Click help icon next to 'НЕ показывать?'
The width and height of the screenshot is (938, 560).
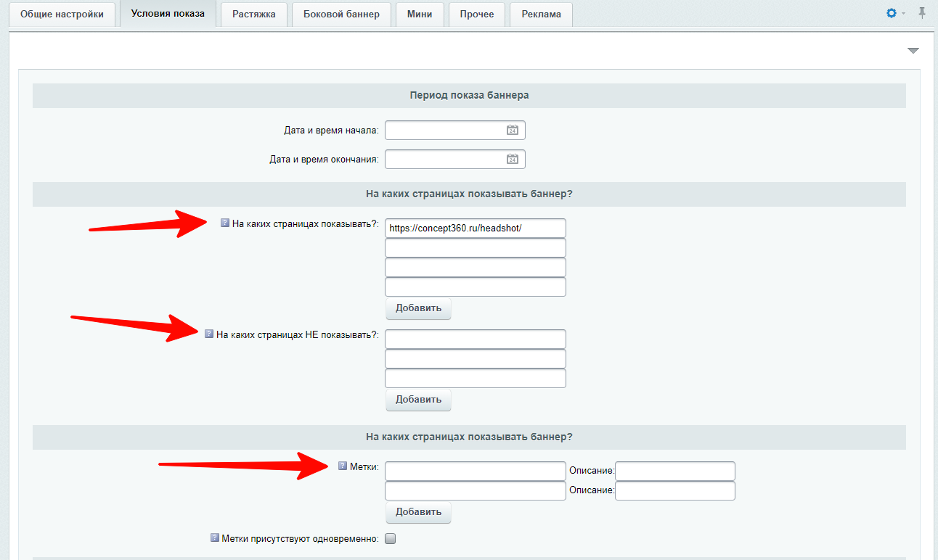[x=209, y=334]
